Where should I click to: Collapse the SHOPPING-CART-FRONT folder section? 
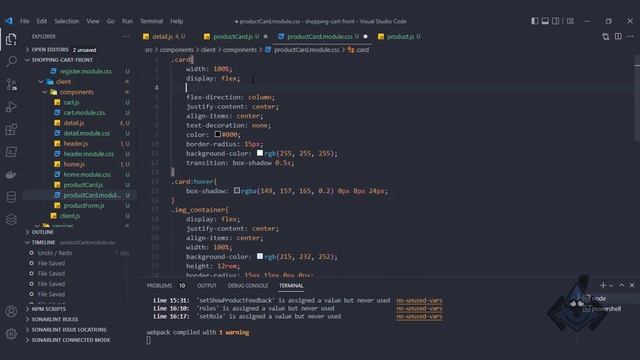[x=80, y=60]
